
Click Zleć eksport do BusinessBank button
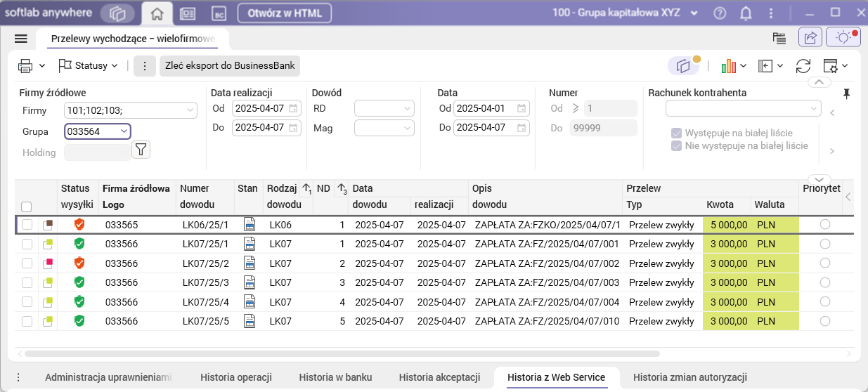[x=231, y=66]
